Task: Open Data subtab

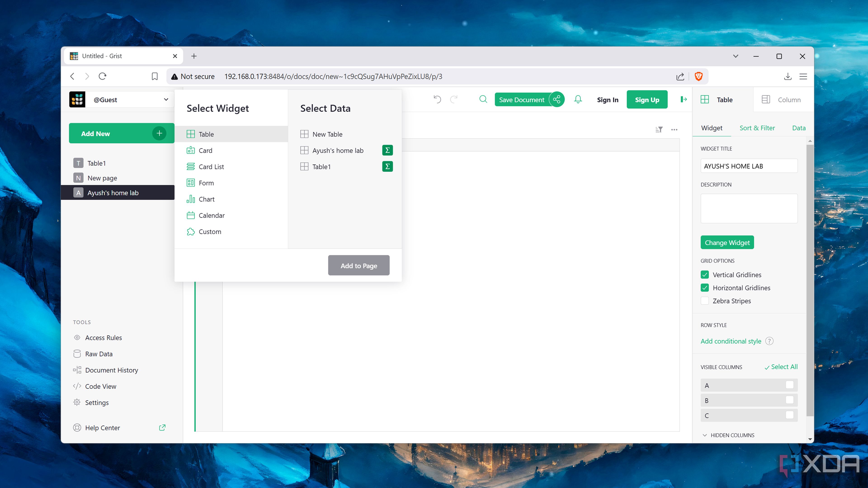Action: pyautogui.click(x=799, y=128)
